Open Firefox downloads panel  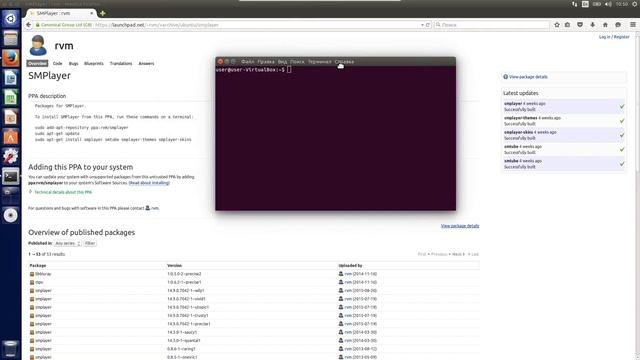[x=593, y=25]
